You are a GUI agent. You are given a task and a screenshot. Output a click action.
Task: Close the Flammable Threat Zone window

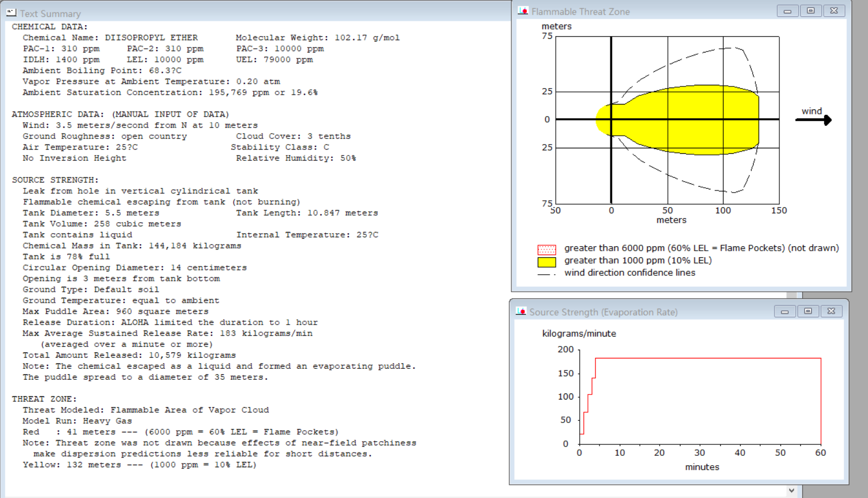[x=834, y=11]
